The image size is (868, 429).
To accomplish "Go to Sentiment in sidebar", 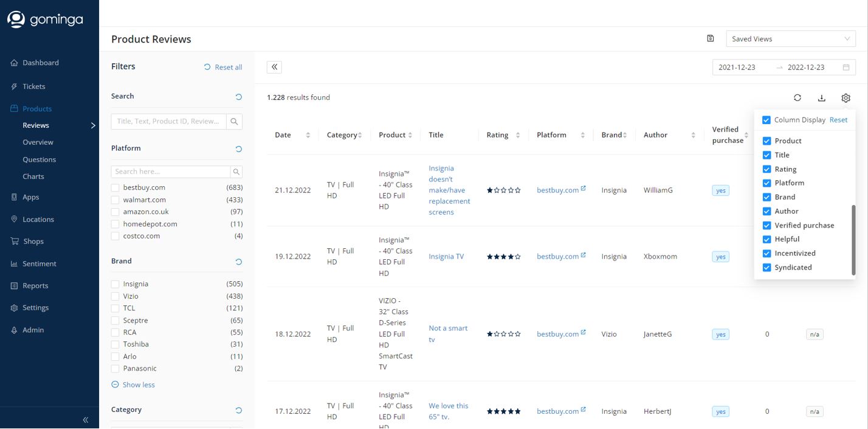I will (x=39, y=263).
